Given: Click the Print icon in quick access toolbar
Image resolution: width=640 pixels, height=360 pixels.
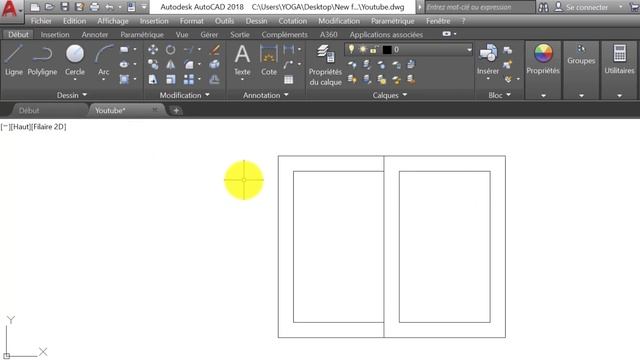Looking at the screenshot, I should (94, 7).
